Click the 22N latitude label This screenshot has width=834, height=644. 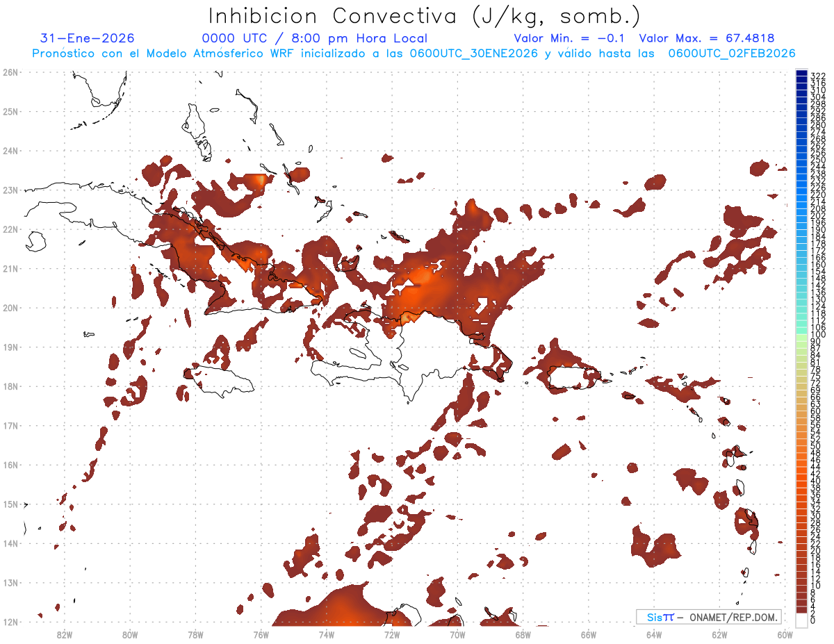[x=10, y=229]
